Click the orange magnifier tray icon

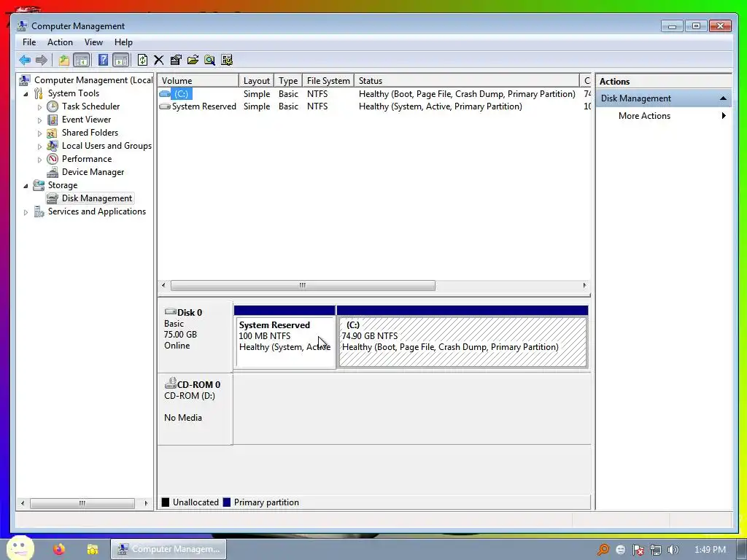click(x=603, y=550)
